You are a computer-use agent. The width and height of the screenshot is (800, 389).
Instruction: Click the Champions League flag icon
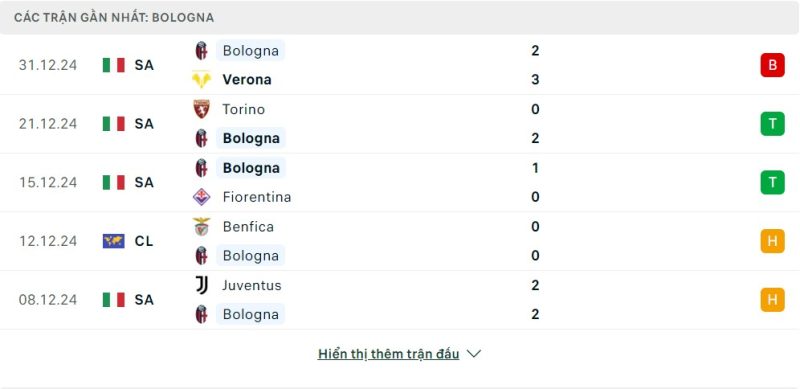tap(113, 241)
